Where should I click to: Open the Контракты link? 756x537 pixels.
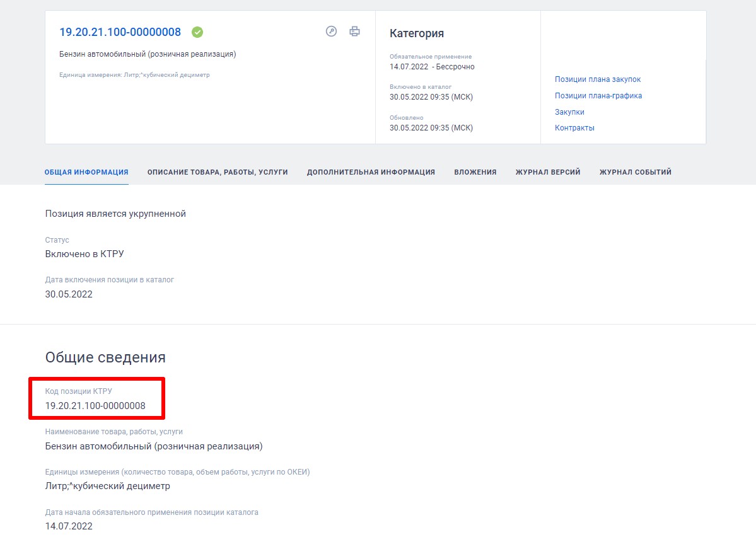pos(574,128)
